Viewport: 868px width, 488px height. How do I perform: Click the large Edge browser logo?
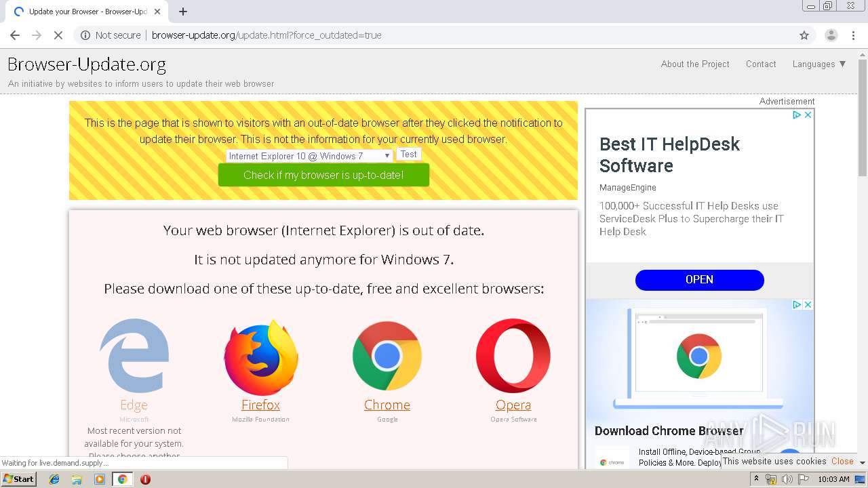click(134, 356)
